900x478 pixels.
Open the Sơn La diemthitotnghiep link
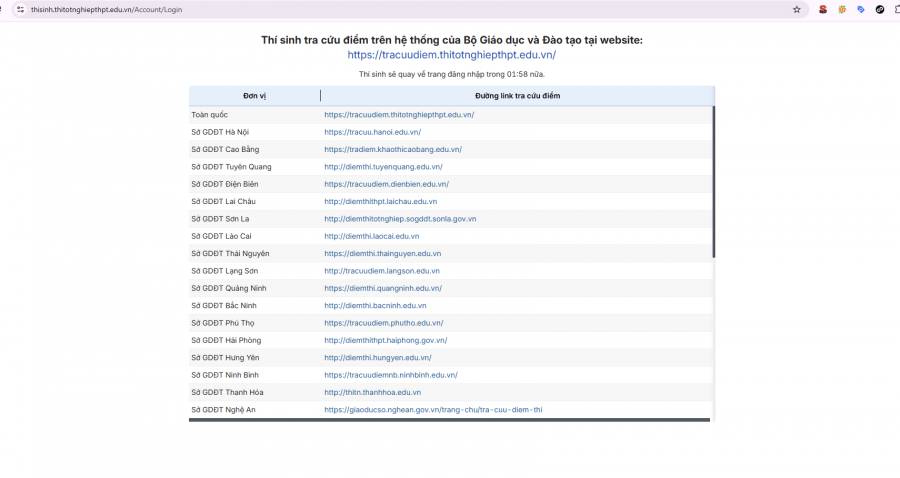(x=400, y=219)
